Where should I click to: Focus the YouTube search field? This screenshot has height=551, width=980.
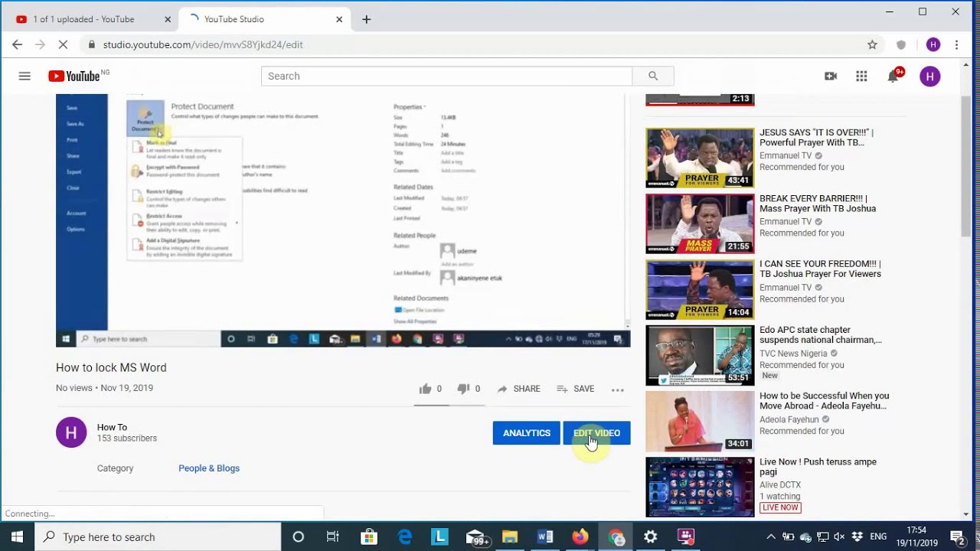point(446,76)
